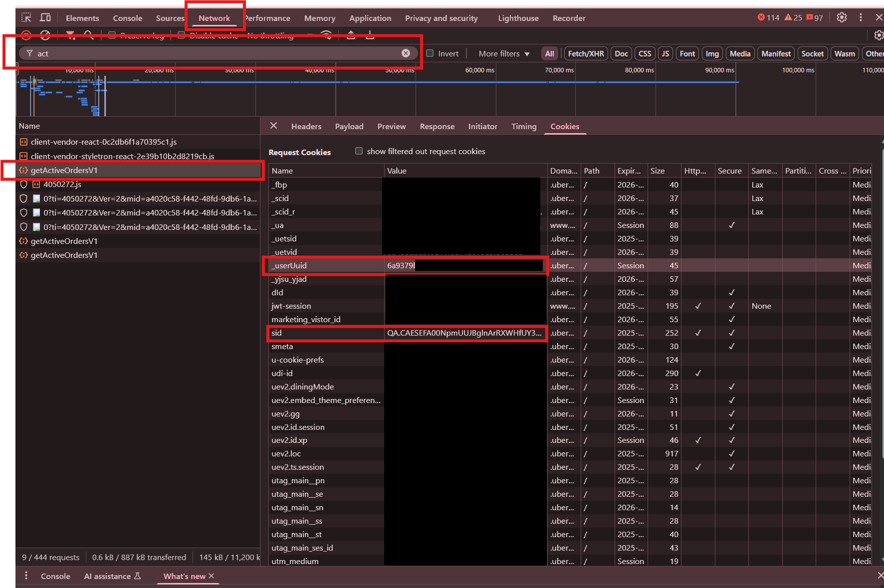
Task: Select the 4050272.js request row
Action: point(138,185)
